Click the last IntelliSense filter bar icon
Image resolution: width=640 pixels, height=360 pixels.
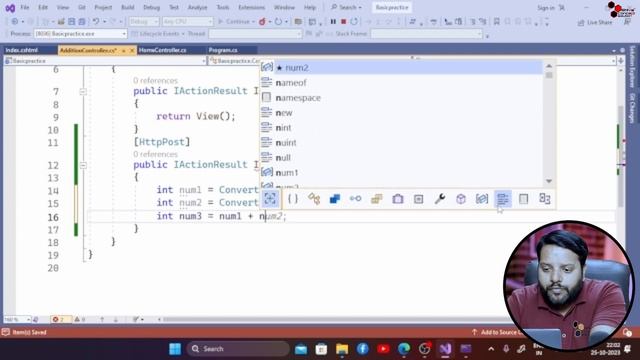tap(545, 199)
